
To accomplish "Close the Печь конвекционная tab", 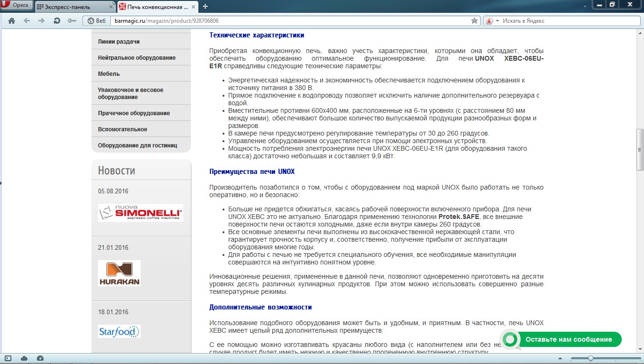I will [193, 7].
